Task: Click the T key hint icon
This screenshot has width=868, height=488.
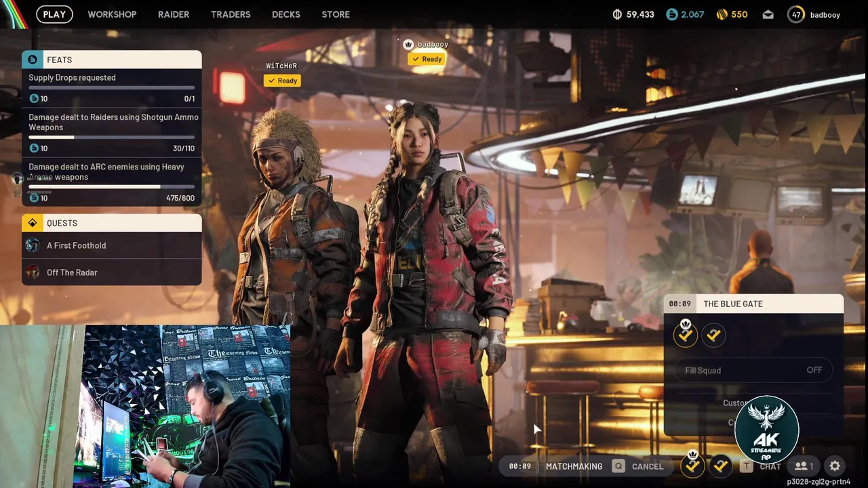Action: tap(746, 466)
